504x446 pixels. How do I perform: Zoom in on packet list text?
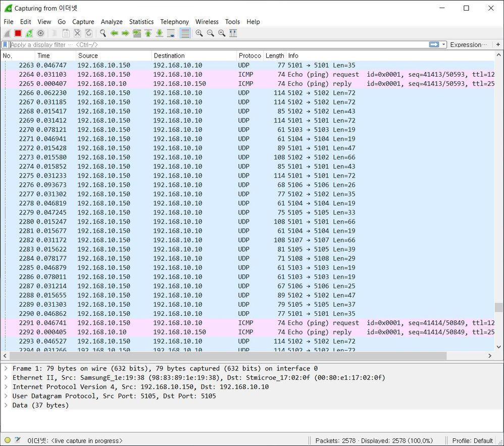199,33
